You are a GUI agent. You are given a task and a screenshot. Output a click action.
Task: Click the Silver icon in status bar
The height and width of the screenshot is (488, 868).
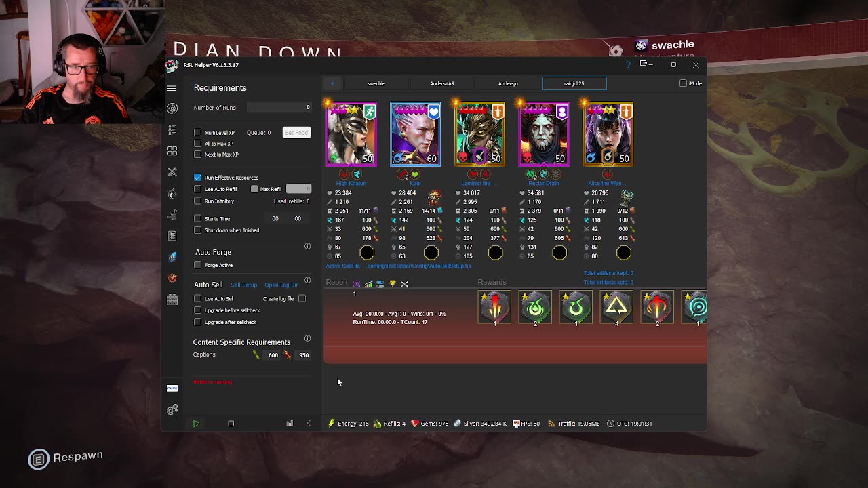pyautogui.click(x=458, y=424)
